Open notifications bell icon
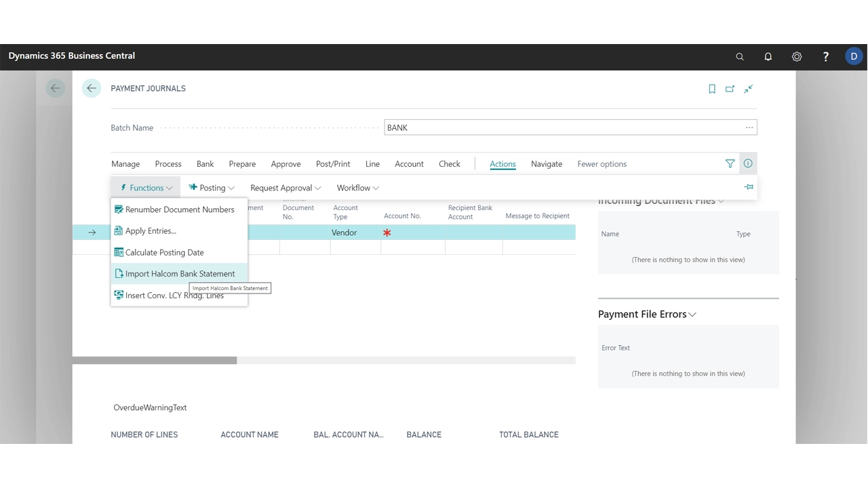The image size is (868, 488). pyautogui.click(x=768, y=57)
